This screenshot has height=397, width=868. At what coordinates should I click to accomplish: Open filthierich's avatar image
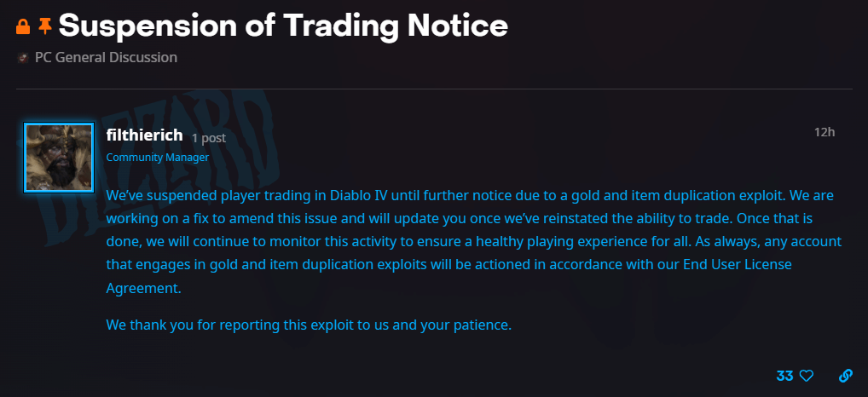(x=59, y=158)
